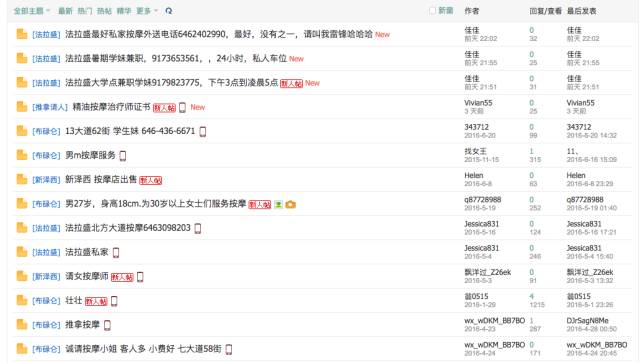Open author Vivian55 profile link
Screen dimensions: 640x363
[478, 103]
